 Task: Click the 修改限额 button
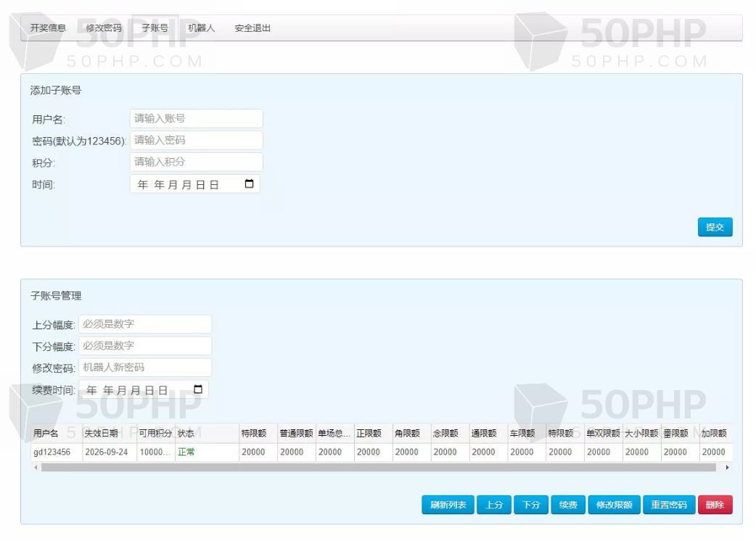coord(614,505)
